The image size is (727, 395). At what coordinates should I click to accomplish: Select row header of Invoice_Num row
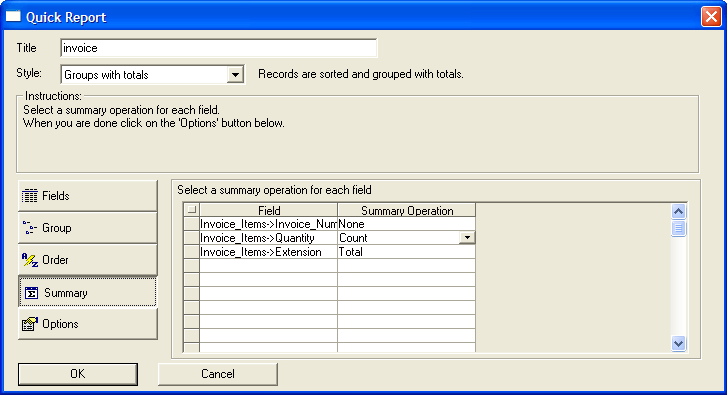point(191,224)
